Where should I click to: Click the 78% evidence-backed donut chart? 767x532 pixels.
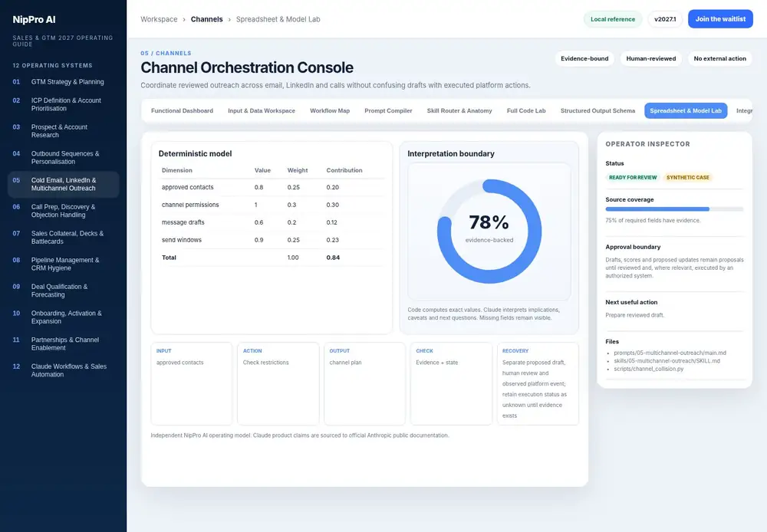tap(489, 231)
